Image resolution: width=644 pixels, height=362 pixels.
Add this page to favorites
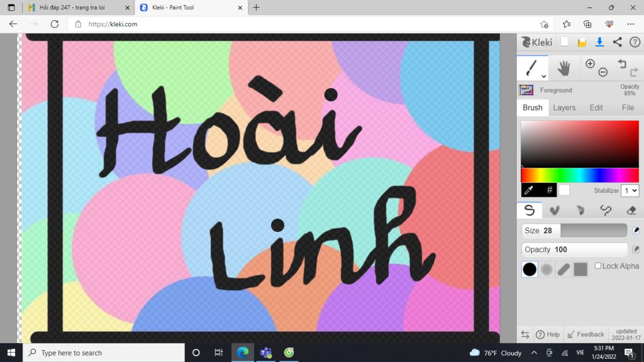pyautogui.click(x=544, y=25)
